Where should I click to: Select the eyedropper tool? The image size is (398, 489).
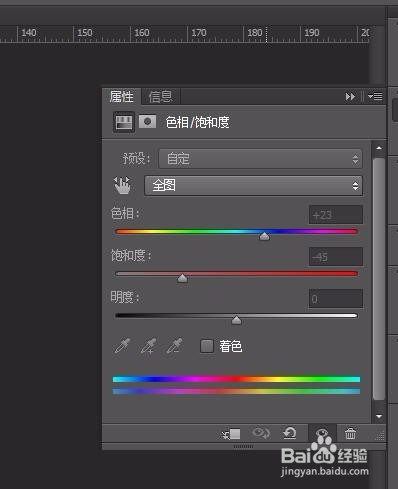(122, 346)
